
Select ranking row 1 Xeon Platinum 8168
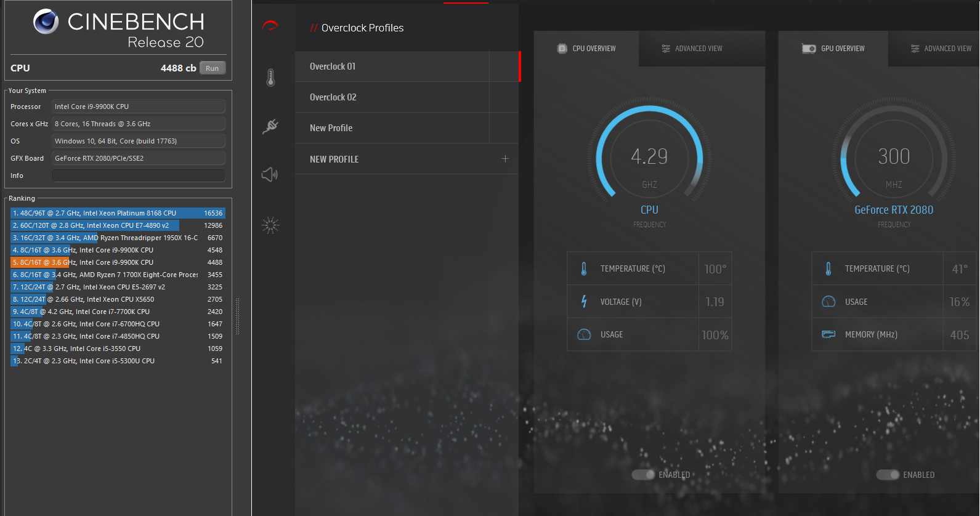(118, 213)
